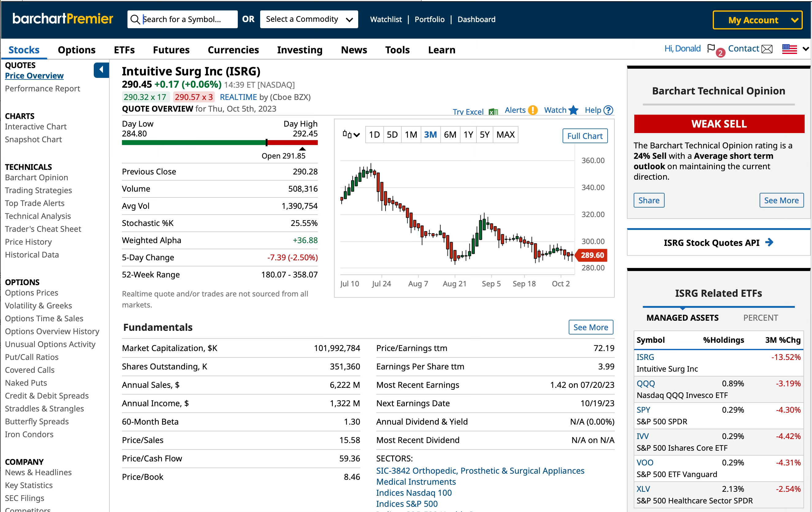Click the Alerts exclamation icon

pos(533,110)
